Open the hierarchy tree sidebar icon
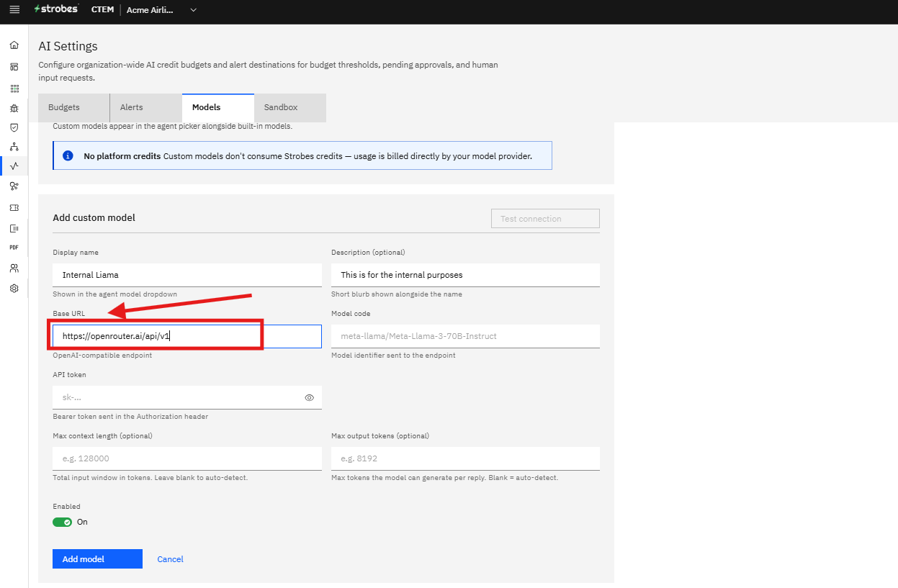 pyautogui.click(x=14, y=147)
